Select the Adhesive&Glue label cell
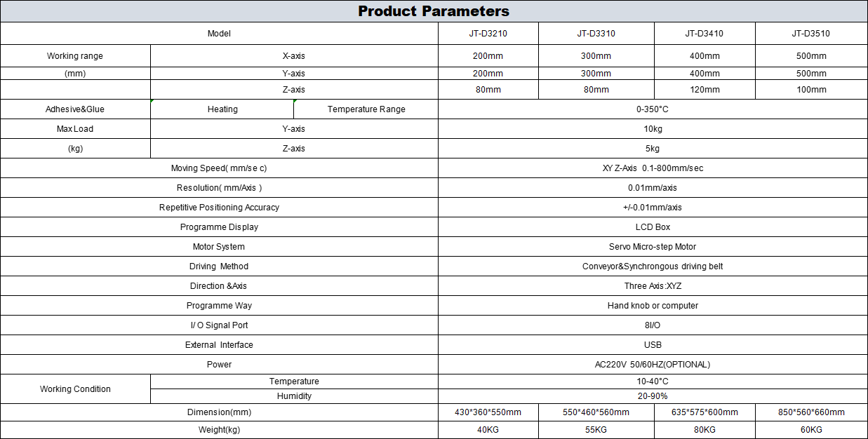The height and width of the screenshot is (439, 868). click(75, 109)
